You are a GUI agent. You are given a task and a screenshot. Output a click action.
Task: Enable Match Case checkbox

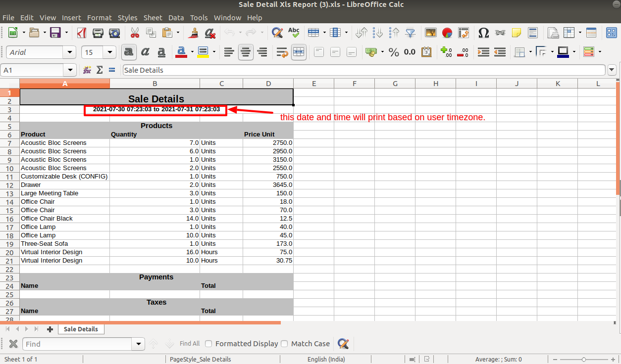284,344
